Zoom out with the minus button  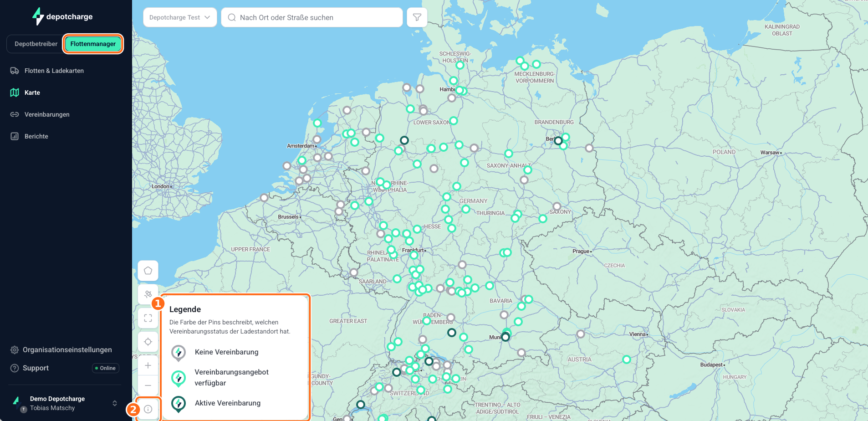click(148, 385)
